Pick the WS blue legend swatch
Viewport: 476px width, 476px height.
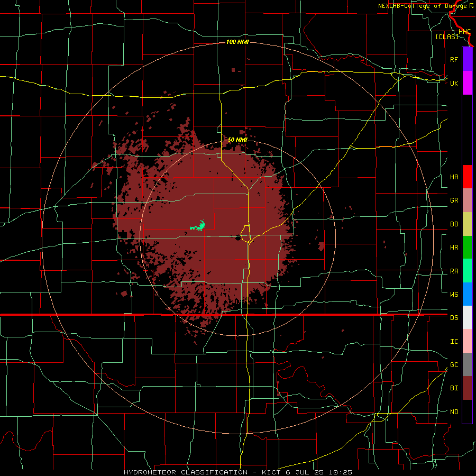point(467,294)
